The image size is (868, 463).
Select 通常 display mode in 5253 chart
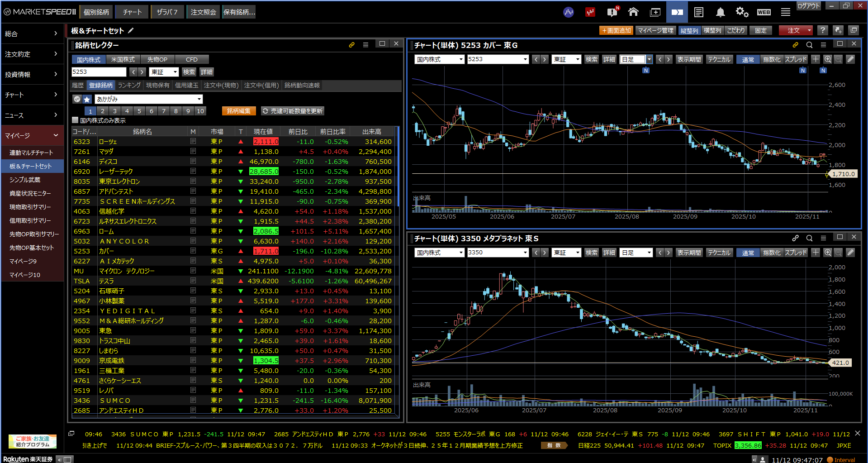[x=748, y=59]
